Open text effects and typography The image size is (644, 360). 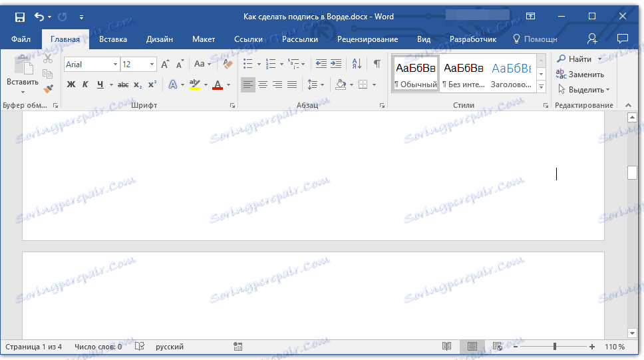173,85
